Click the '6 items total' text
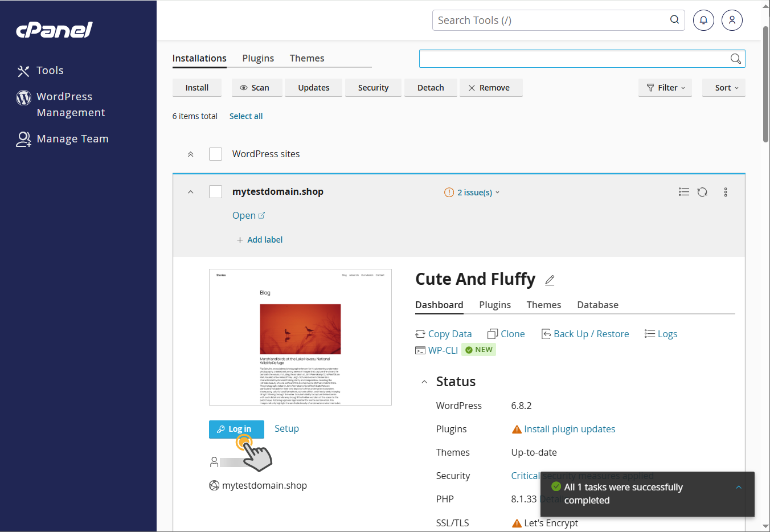The width and height of the screenshot is (770, 532). point(195,116)
